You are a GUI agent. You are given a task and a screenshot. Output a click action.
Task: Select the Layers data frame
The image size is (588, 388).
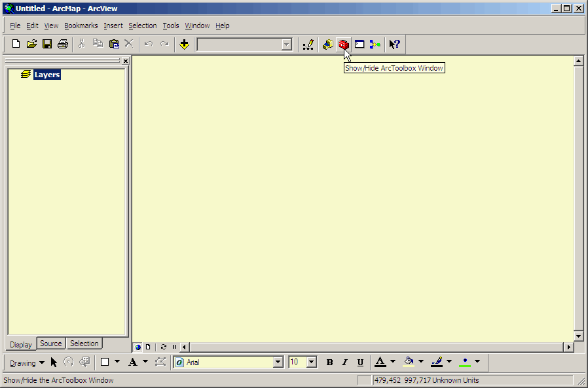pos(47,75)
